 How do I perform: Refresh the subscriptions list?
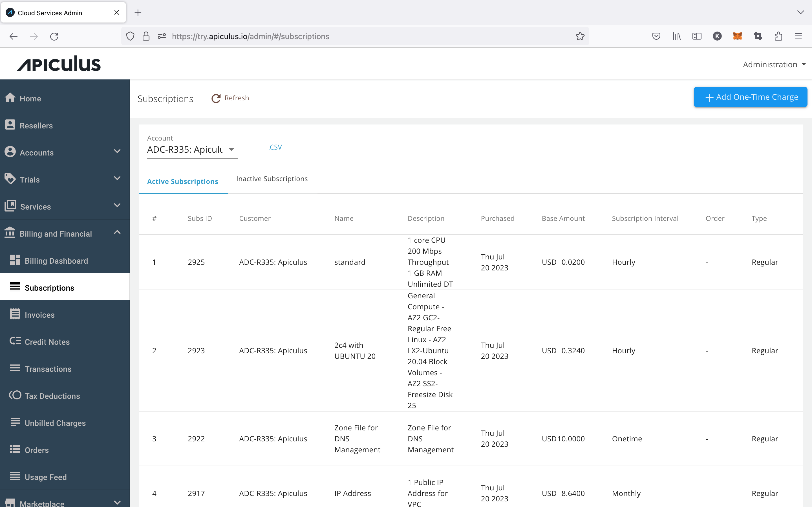tap(230, 98)
